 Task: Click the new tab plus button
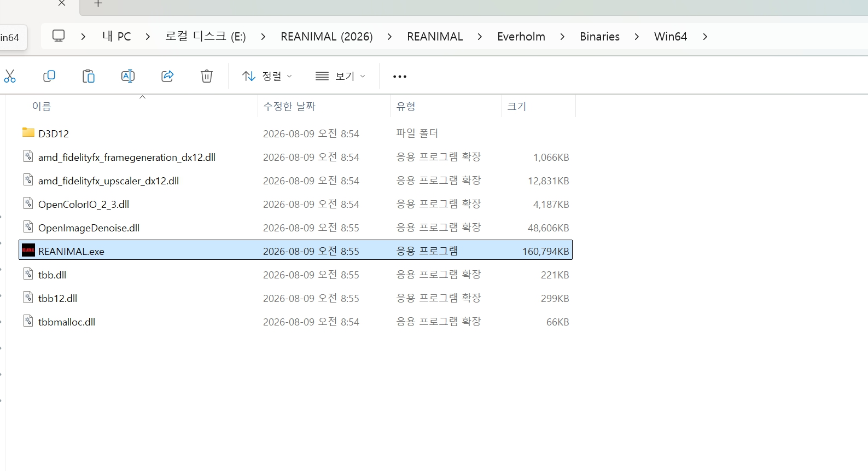pos(98,4)
